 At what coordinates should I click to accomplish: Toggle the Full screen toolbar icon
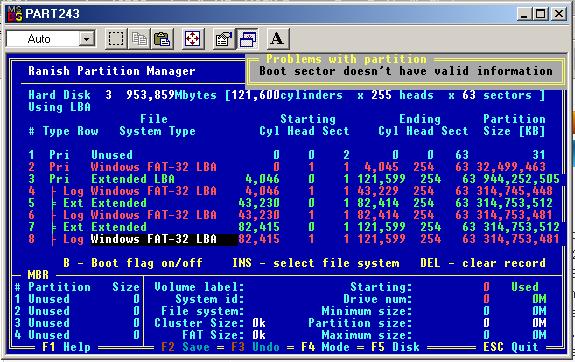[x=193, y=39]
